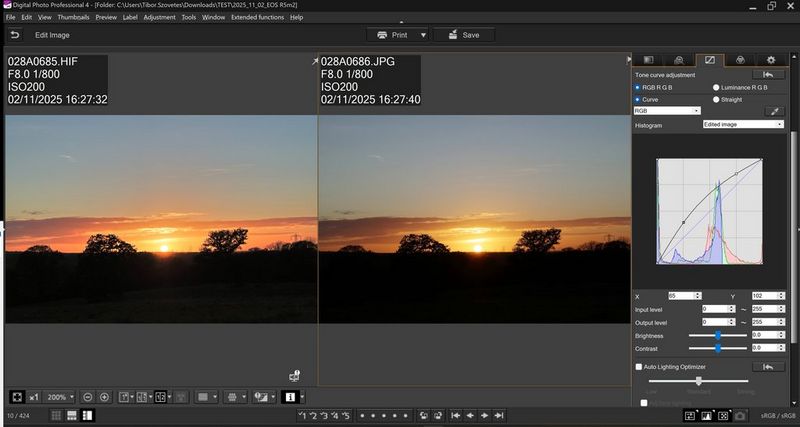The image size is (800, 427).
Task: Select the RGB R G B radio button
Action: pyautogui.click(x=638, y=88)
